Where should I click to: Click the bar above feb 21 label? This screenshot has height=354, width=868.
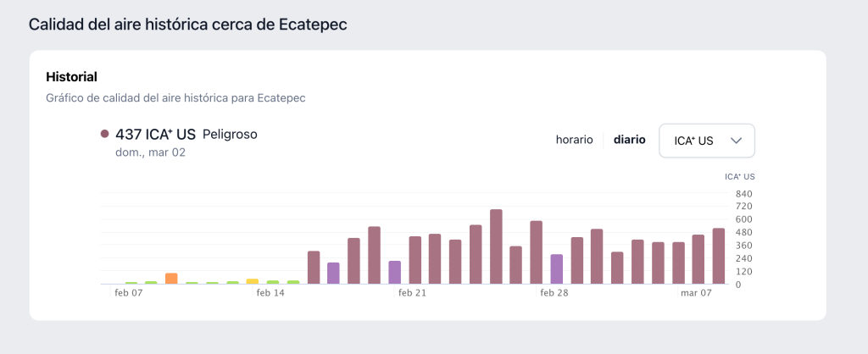coord(415,260)
